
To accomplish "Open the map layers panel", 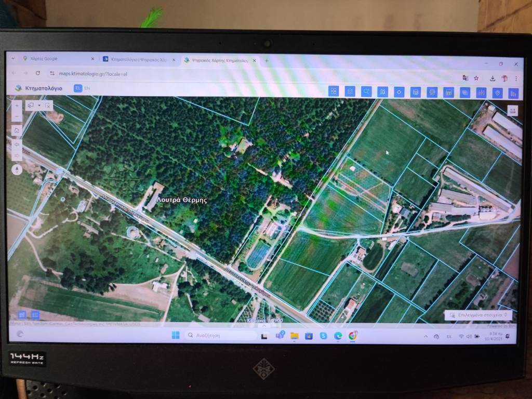I will click(x=350, y=91).
